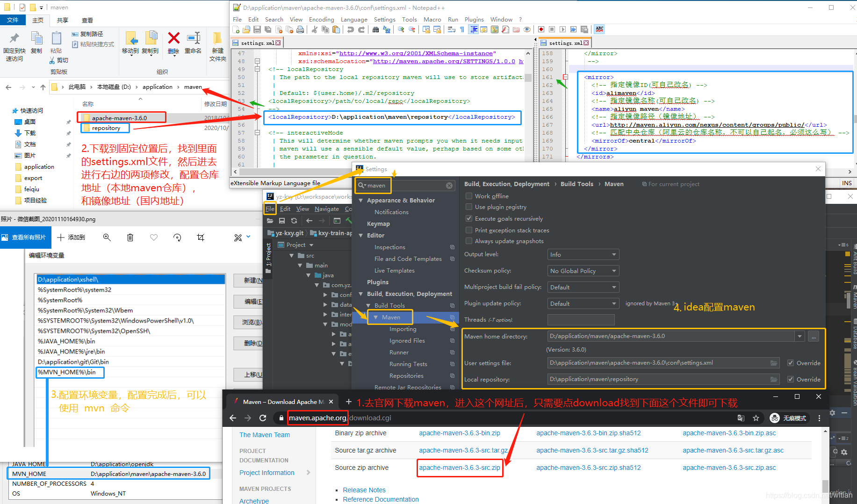Image resolution: width=857 pixels, height=504 pixels.
Task: Click the Print icon in Notepad++ toolbar
Action: [300, 29]
